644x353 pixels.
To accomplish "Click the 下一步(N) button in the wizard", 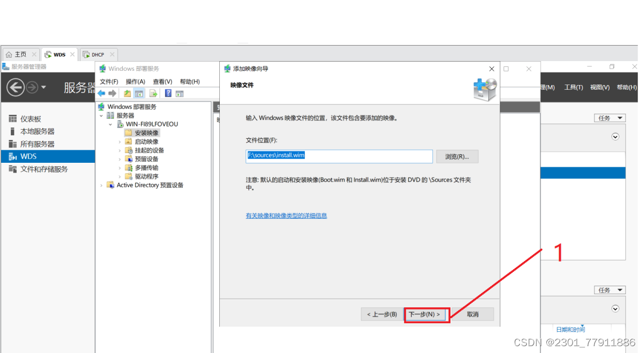I will click(x=426, y=314).
